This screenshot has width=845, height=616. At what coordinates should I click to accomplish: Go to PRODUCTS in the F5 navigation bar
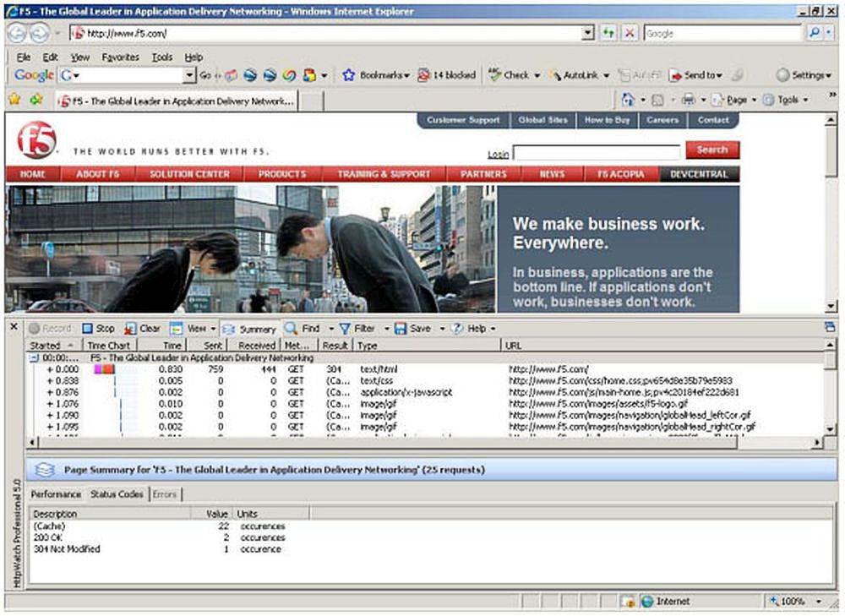tap(282, 174)
